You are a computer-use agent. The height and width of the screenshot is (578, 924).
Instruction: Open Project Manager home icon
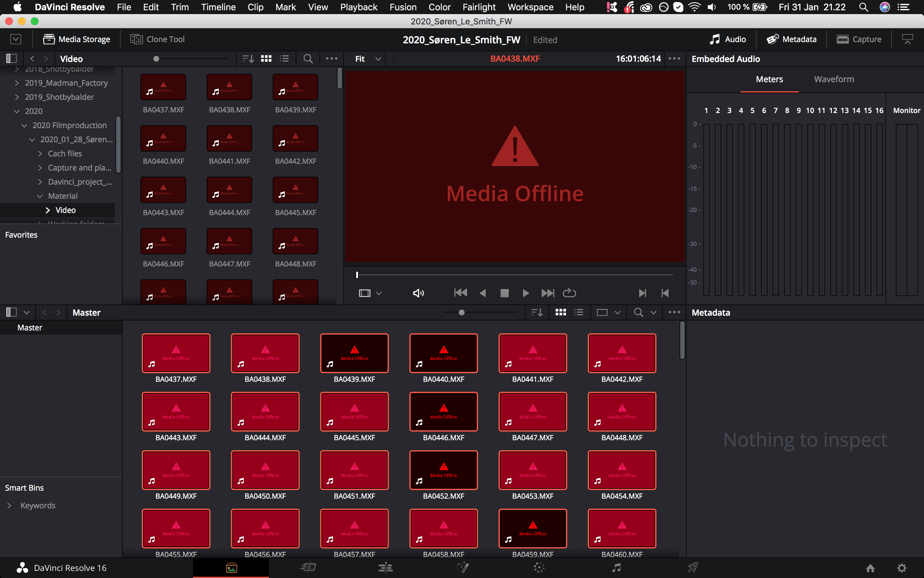pos(870,568)
